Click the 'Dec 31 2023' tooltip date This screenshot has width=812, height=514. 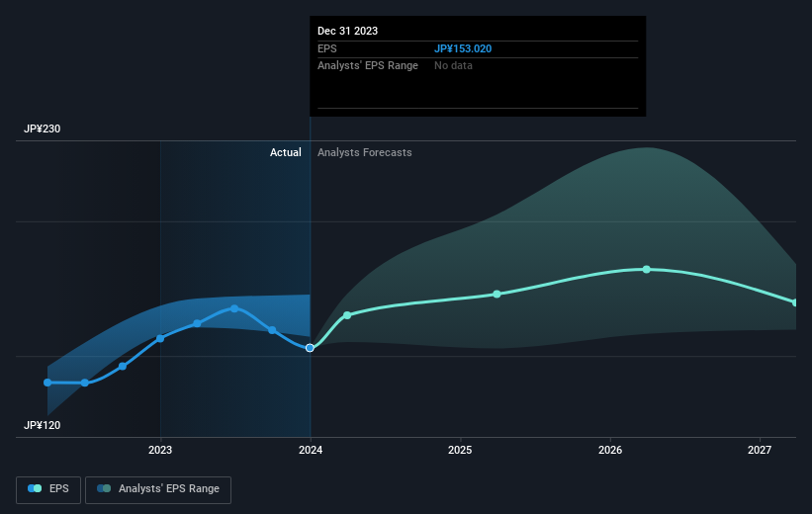[347, 31]
